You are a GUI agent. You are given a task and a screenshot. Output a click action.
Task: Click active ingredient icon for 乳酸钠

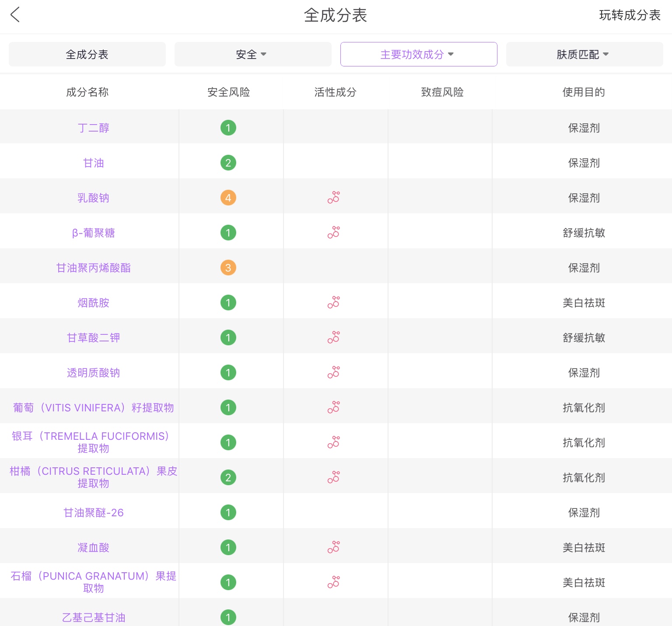(334, 198)
